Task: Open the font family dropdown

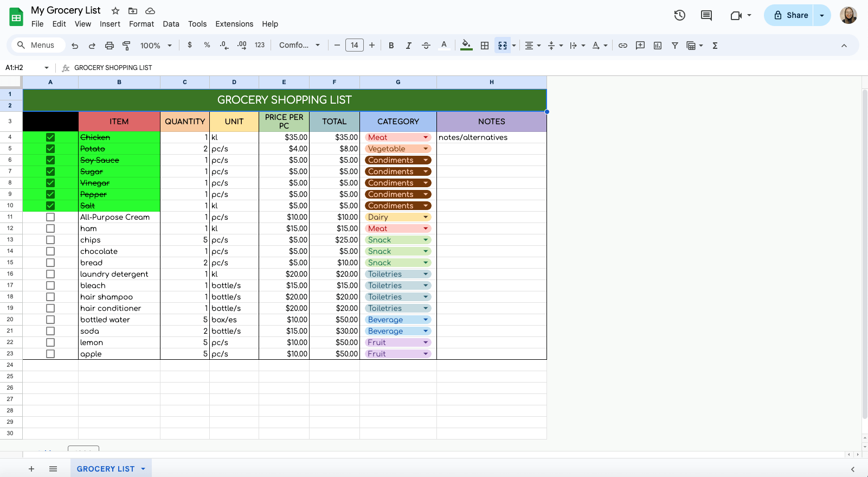Action: [x=299, y=46]
